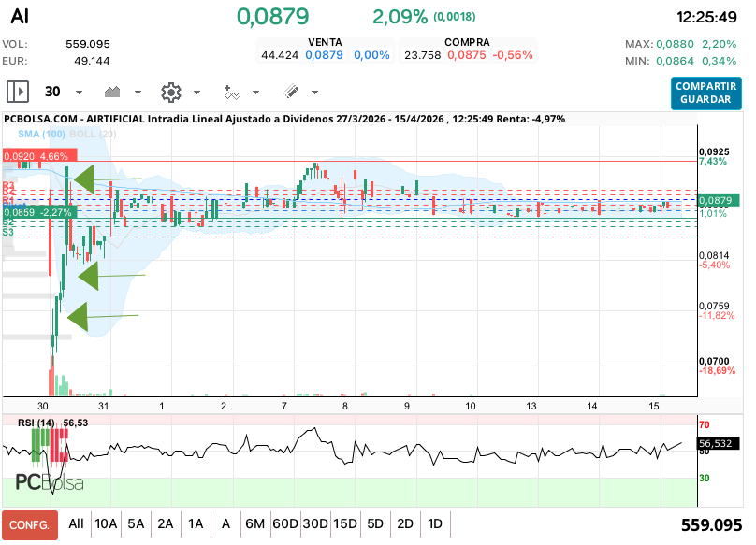The height and width of the screenshot is (545, 756).
Task: Expand dropdown arrow beside drawing pencil
Action: pos(314,93)
